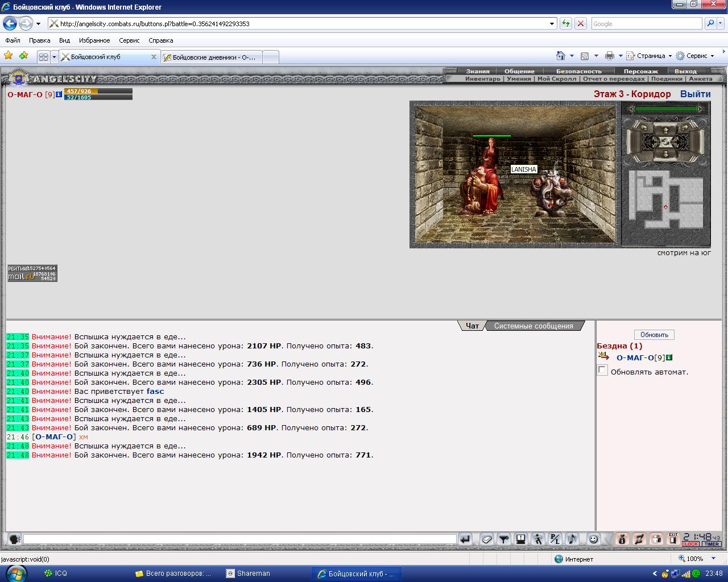The height and width of the screenshot is (582, 728).
Task: Send chat message with the enter arrow icon
Action: (465, 539)
